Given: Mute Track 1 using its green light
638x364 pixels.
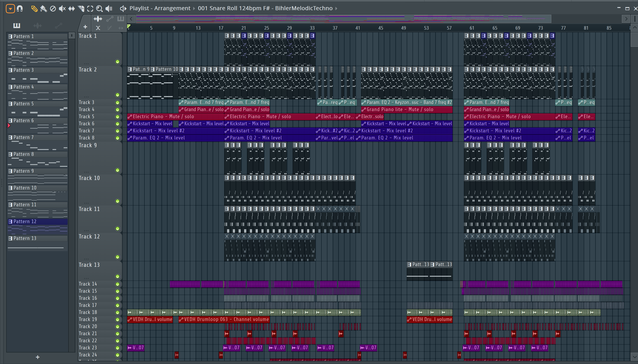Looking at the screenshot, I should coord(117,62).
